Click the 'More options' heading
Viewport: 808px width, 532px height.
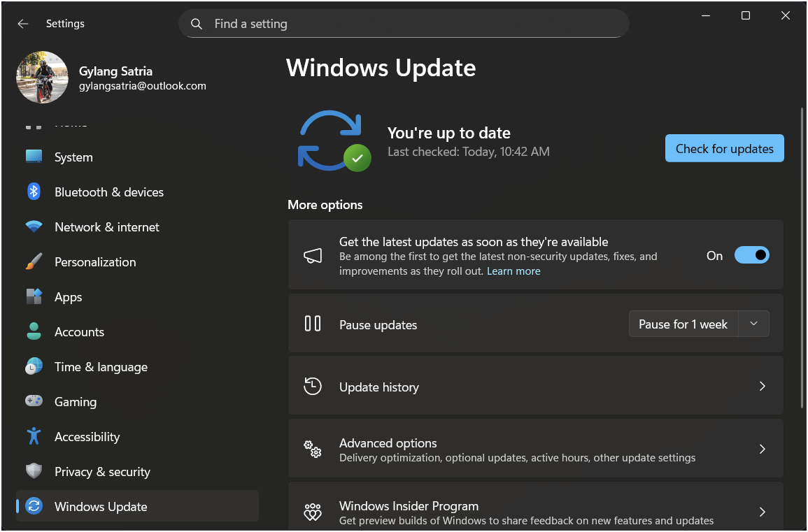(x=325, y=205)
